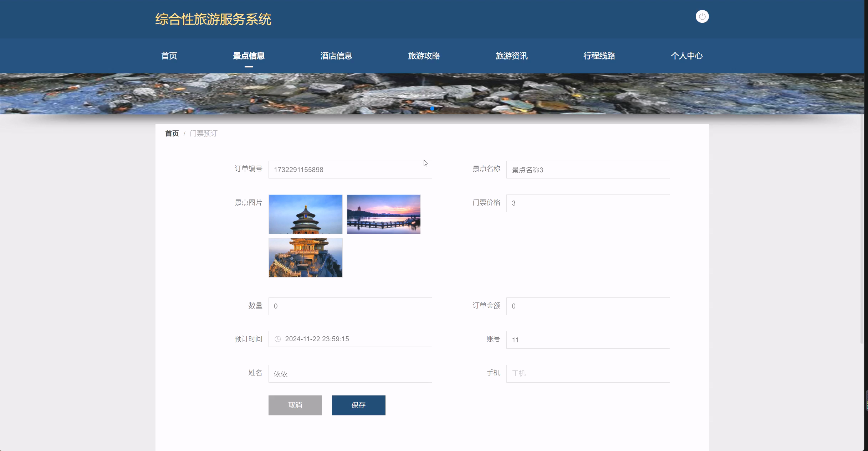Click the clock icon in booking time field
Screen dimensions: 868x451
pos(277,339)
